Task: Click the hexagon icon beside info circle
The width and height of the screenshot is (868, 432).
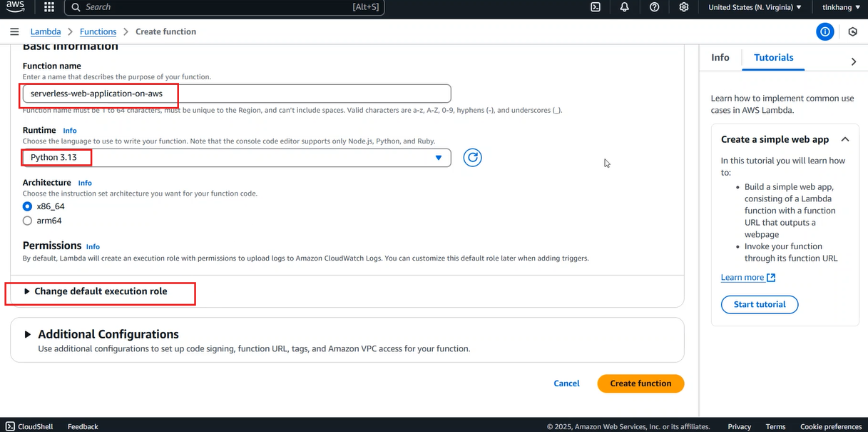Action: 852,31
